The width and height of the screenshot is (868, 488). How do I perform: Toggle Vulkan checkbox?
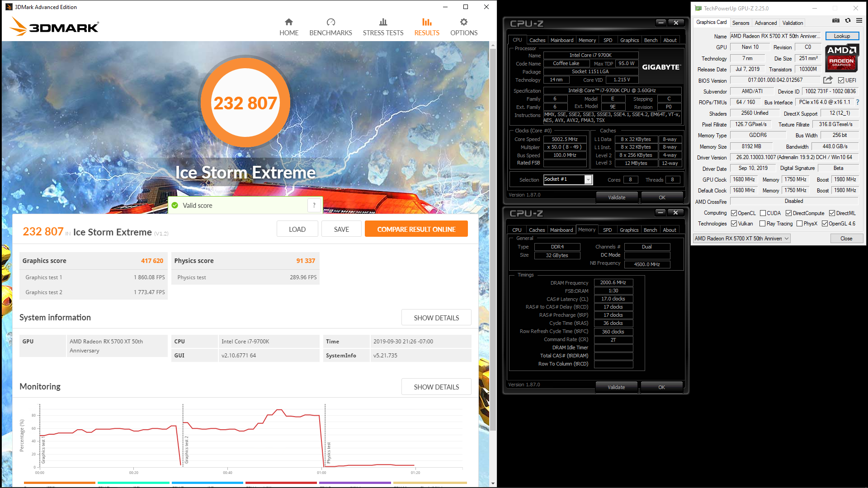(x=734, y=224)
